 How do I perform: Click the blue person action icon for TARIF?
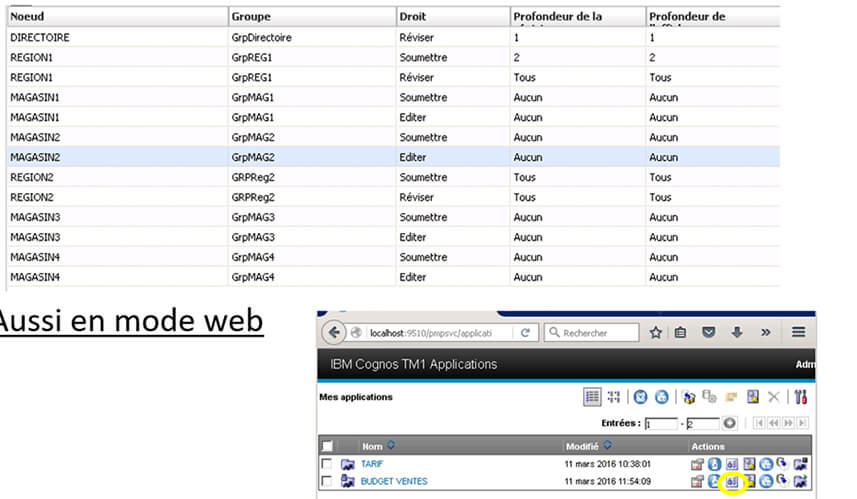pos(714,465)
